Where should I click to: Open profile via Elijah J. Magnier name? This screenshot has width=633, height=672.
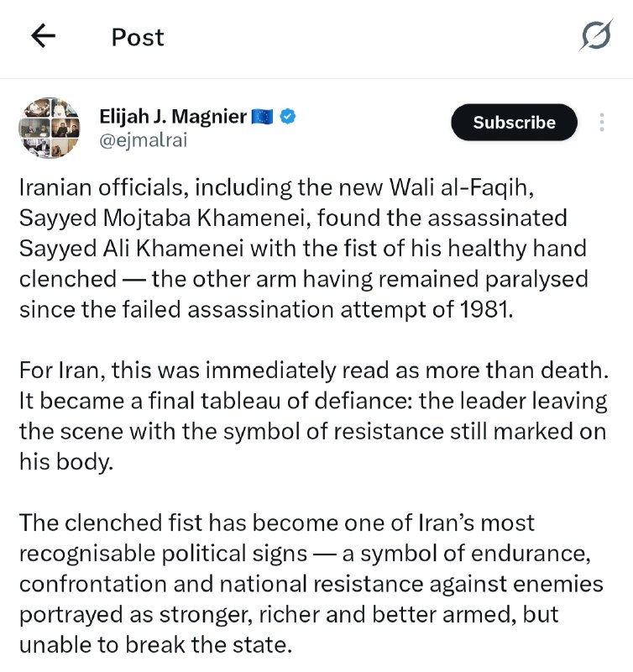[173, 116]
